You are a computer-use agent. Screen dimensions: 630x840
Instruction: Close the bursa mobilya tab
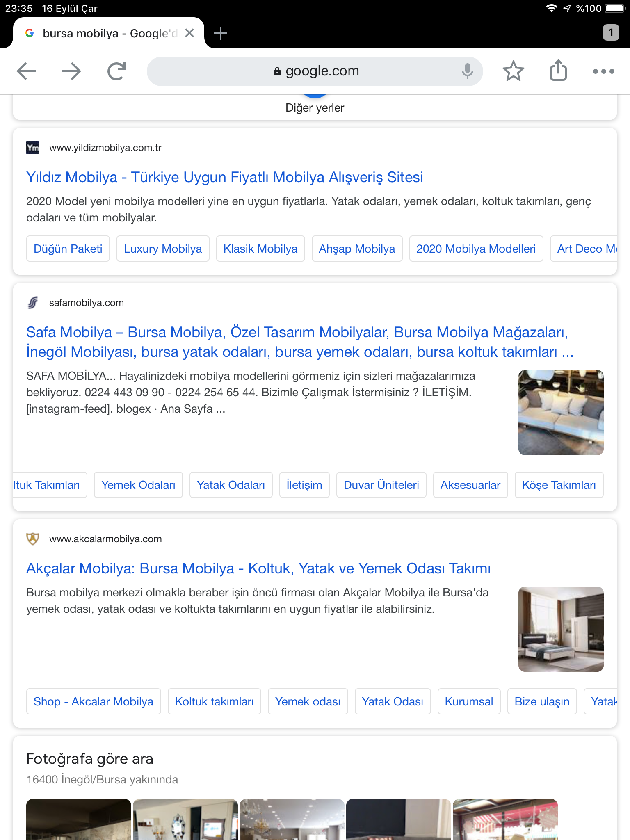[x=189, y=33]
